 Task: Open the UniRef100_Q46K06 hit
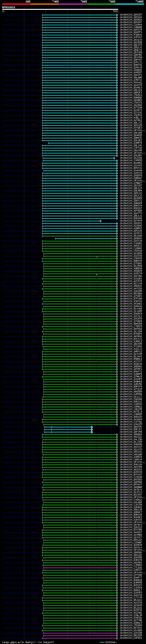(131, 306)
